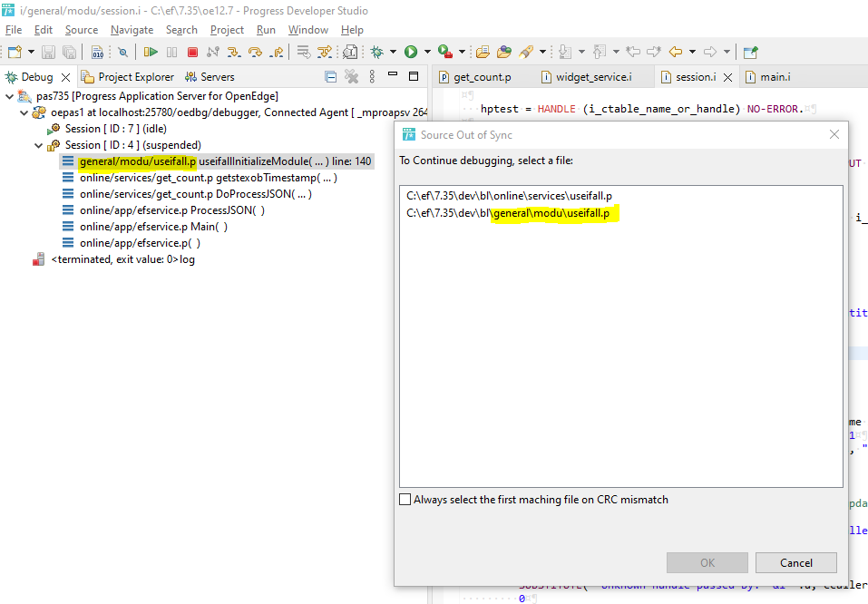Click the Previous Annotation toolbar icon
This screenshot has width=868, height=604.
point(600,52)
